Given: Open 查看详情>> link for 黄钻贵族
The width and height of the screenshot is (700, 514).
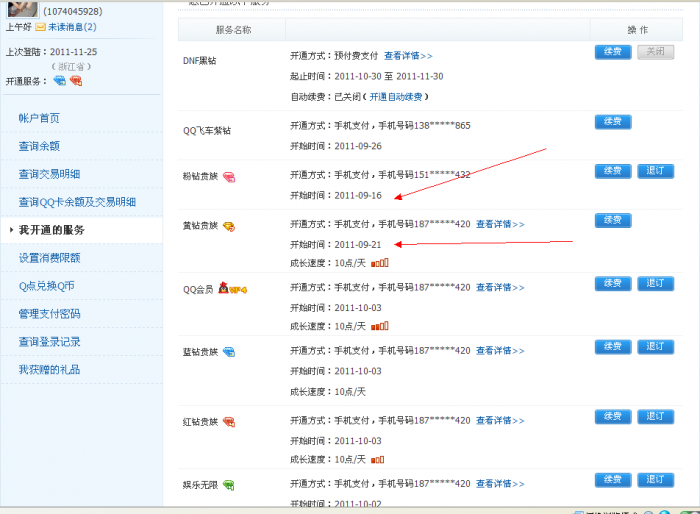Looking at the screenshot, I should (x=500, y=224).
